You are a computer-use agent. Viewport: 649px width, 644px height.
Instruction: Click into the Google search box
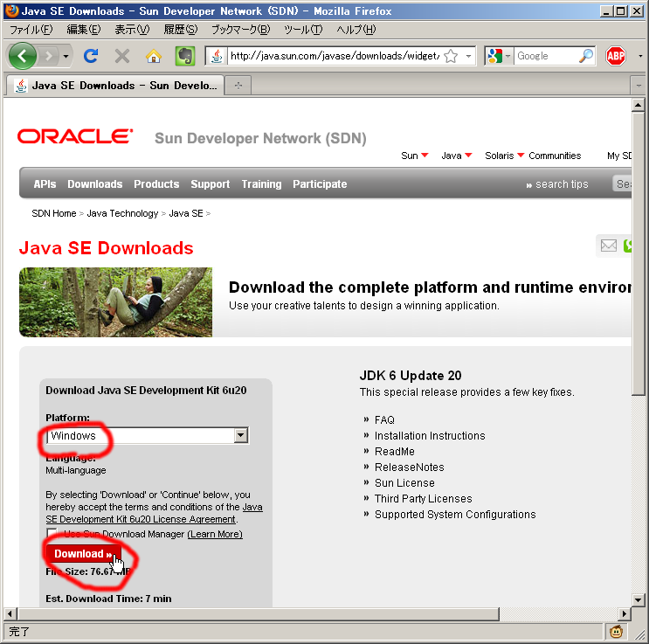[546, 56]
